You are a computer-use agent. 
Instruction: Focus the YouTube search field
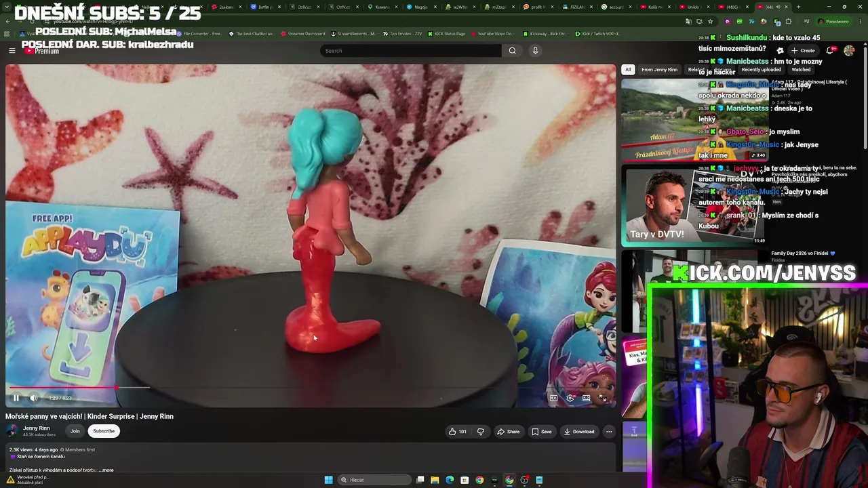coord(411,51)
